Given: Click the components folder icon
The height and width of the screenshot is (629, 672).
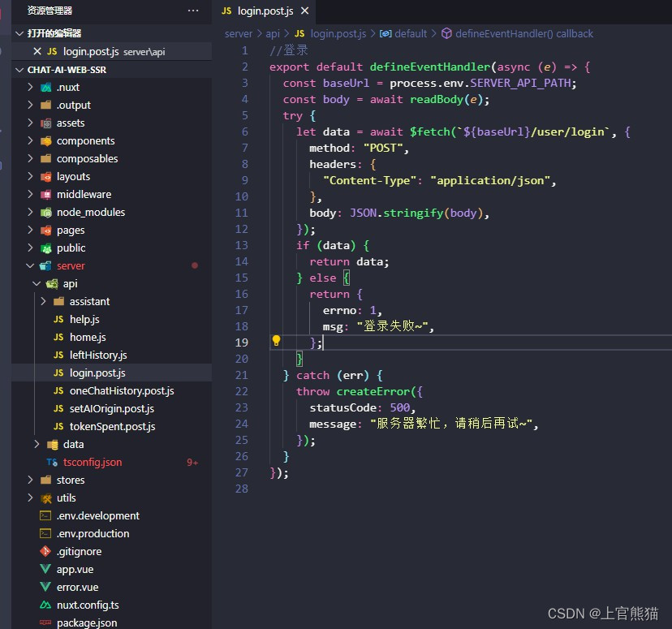Looking at the screenshot, I should (46, 141).
